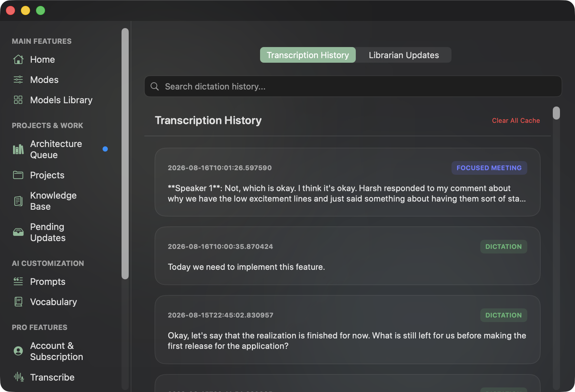Open the Home sidebar item
Screen dimensions: 575x392
click(x=42, y=59)
